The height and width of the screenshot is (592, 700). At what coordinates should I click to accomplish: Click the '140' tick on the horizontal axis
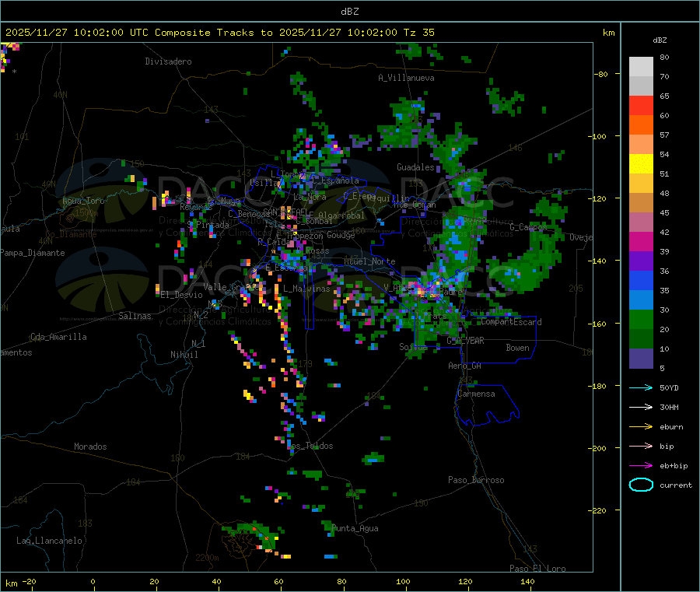(x=527, y=581)
